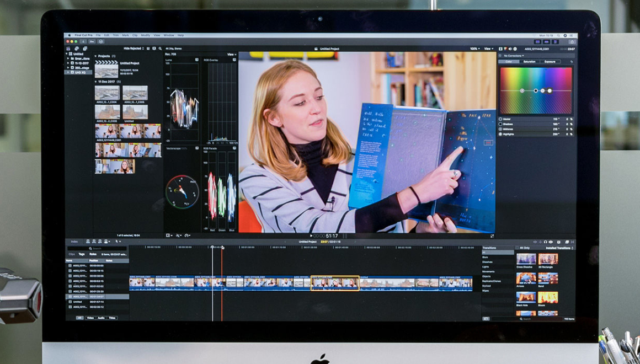Screen dimensions: 640x364
Task: Click the Titles filter button in index
Action: [112, 318]
